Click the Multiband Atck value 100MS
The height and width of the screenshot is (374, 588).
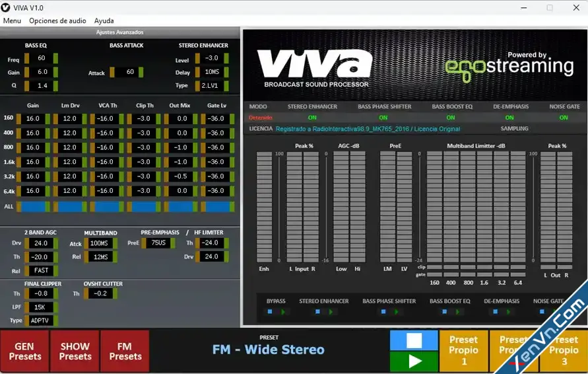100,243
